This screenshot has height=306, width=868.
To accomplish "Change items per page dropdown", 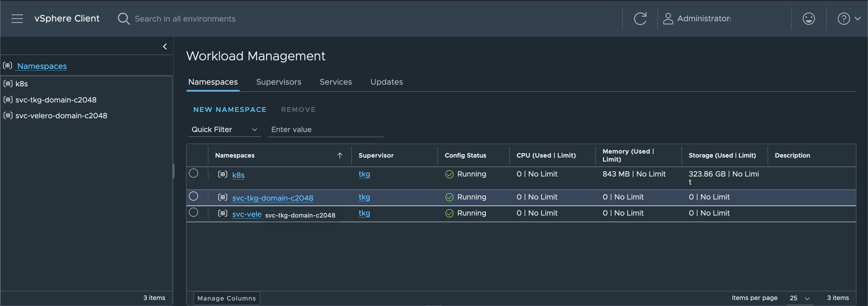I will [x=799, y=298].
